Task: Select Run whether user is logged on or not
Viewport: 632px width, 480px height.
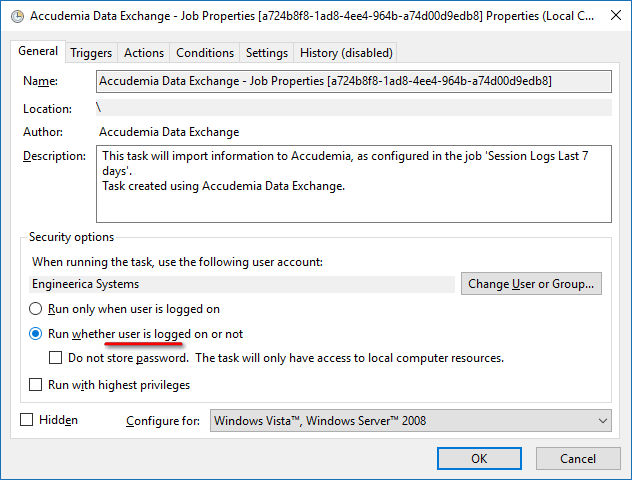Action: 136,334
